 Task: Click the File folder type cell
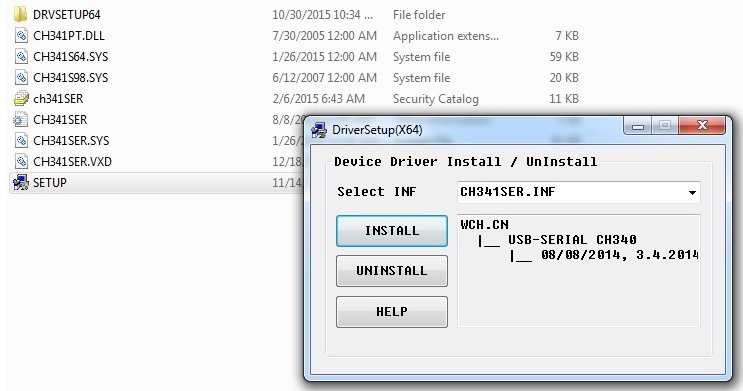[419, 15]
